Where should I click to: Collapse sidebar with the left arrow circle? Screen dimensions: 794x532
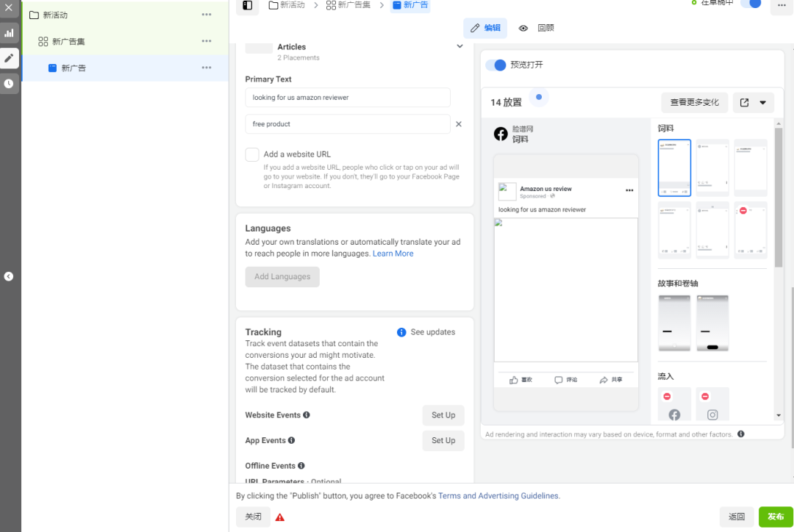click(9, 276)
